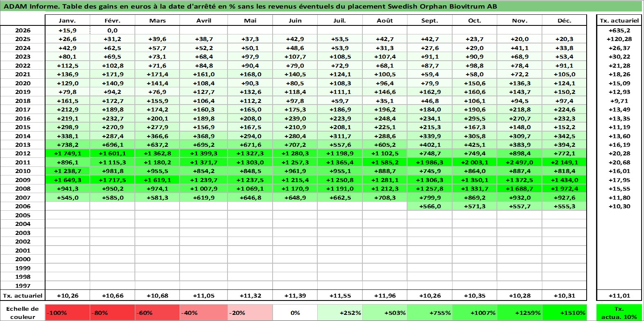The height and width of the screenshot is (321, 644).
Task: Select the -60% color scale swatch
Action: [157, 312]
